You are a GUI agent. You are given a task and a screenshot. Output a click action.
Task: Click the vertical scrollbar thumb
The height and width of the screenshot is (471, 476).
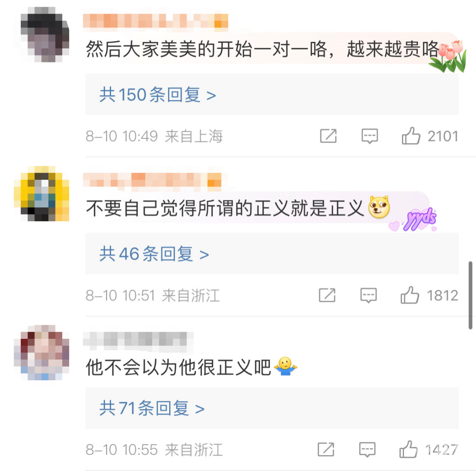point(470,295)
